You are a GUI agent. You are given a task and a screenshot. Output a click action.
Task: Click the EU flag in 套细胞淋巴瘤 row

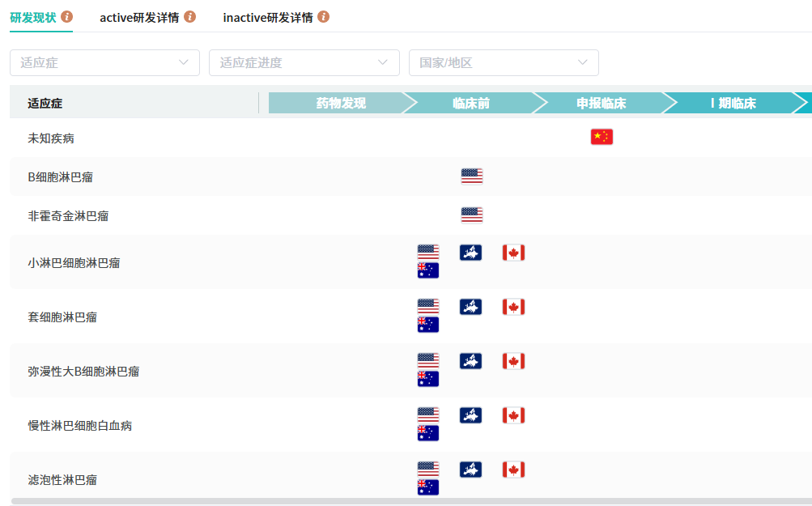470,307
